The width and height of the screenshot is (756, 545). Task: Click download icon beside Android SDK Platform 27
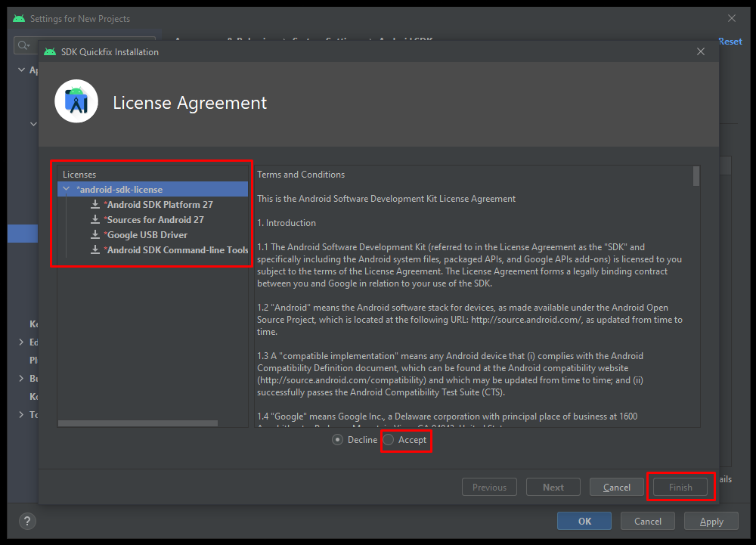click(x=95, y=204)
